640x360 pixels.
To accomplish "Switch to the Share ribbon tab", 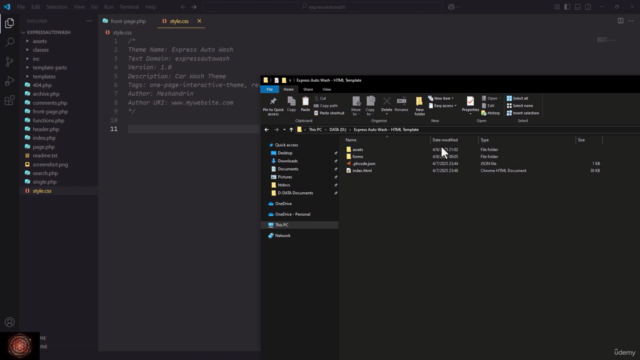I will coord(308,89).
